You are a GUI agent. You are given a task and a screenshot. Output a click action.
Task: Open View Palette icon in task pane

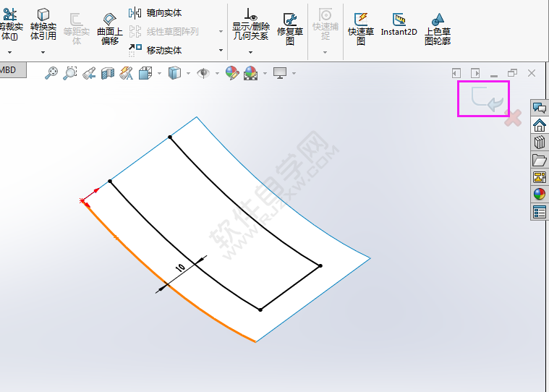(540, 177)
